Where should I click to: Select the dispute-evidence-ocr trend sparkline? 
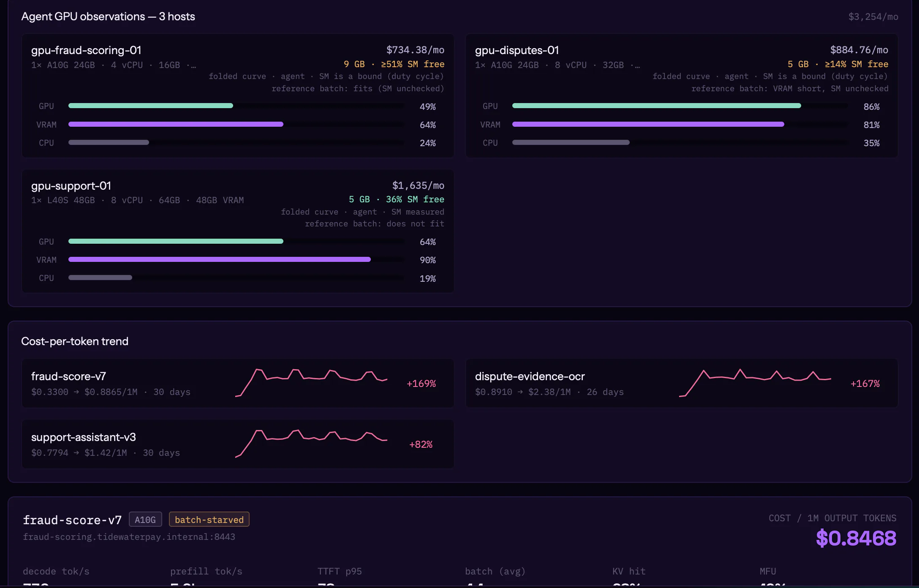coord(755,383)
